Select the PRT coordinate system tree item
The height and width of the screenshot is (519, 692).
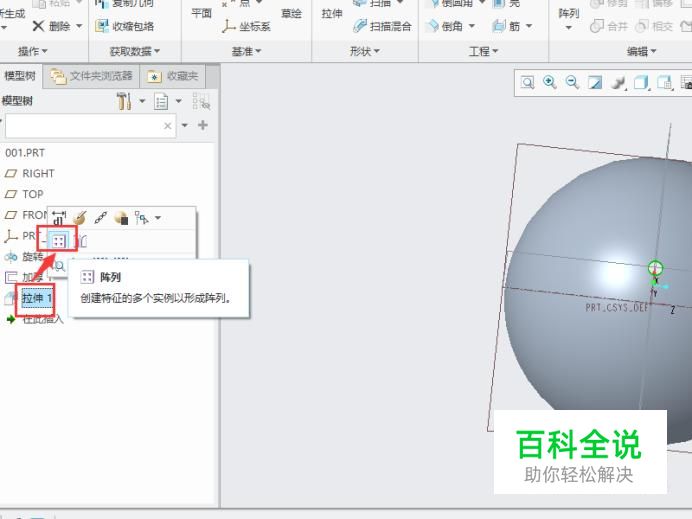click(x=21, y=236)
